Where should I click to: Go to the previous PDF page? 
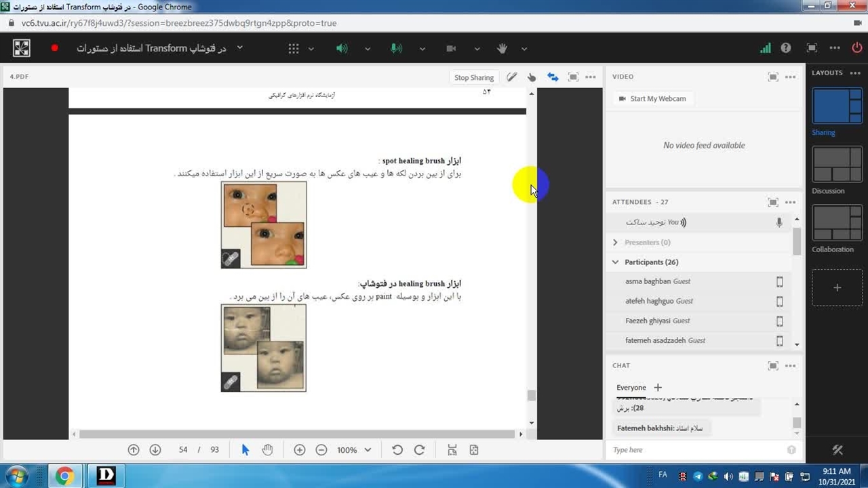pos(134,450)
